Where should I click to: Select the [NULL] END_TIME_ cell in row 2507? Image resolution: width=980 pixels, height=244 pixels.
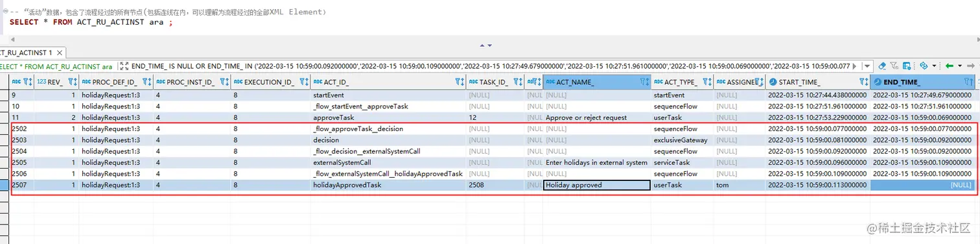(x=923, y=185)
